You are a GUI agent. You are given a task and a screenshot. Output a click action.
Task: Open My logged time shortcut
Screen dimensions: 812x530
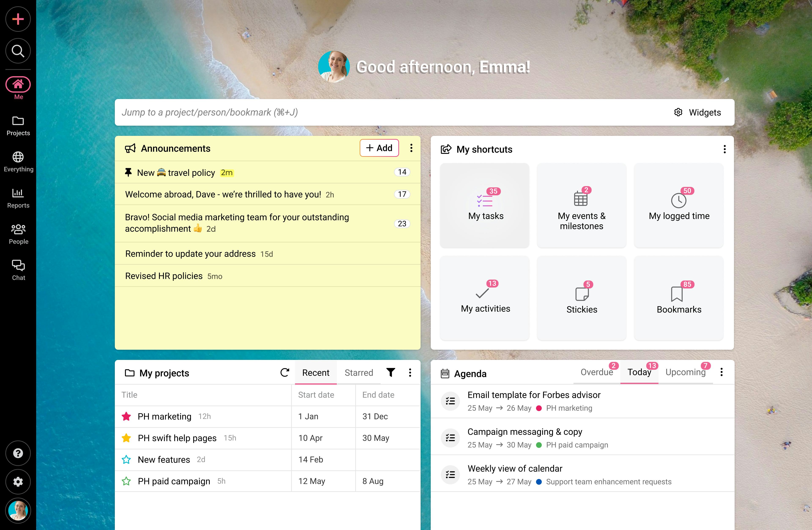(x=678, y=205)
